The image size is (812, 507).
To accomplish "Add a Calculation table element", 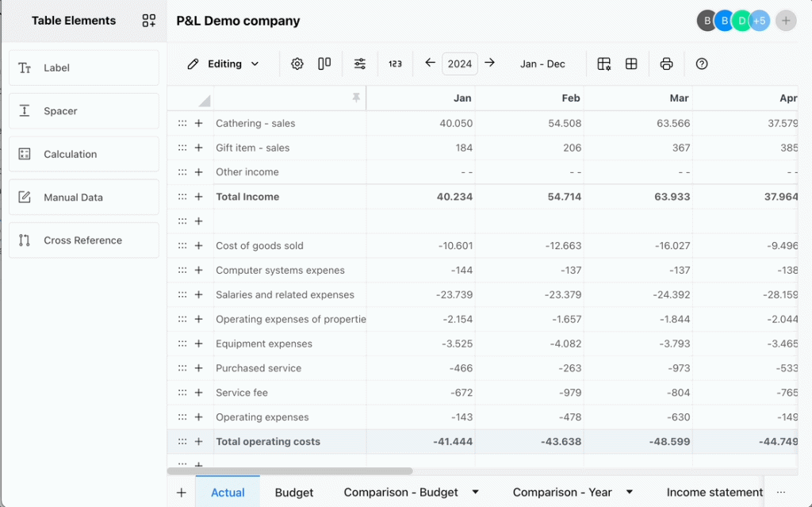I will [84, 154].
